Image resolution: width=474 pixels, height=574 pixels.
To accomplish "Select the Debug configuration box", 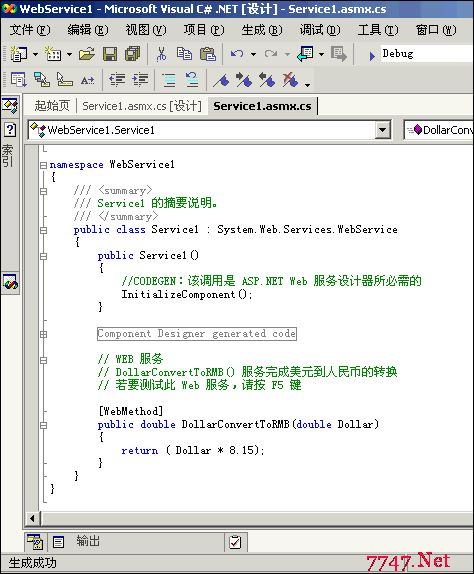I will (x=427, y=54).
